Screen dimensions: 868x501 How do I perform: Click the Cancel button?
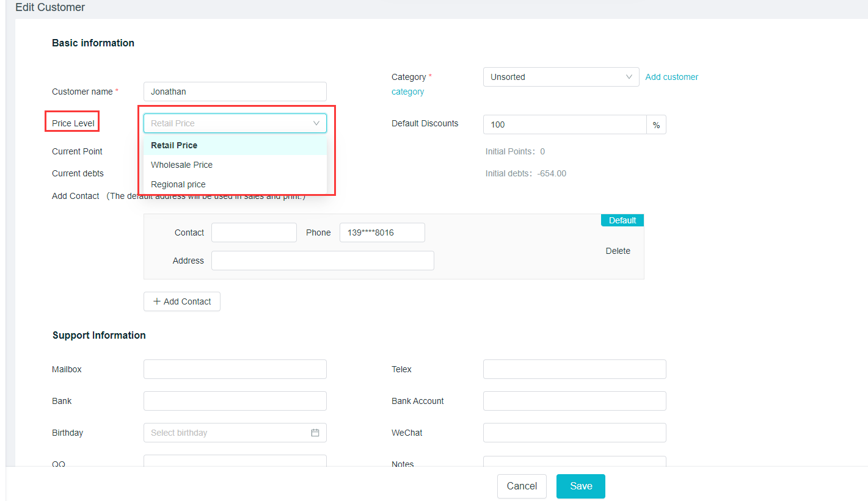522,486
